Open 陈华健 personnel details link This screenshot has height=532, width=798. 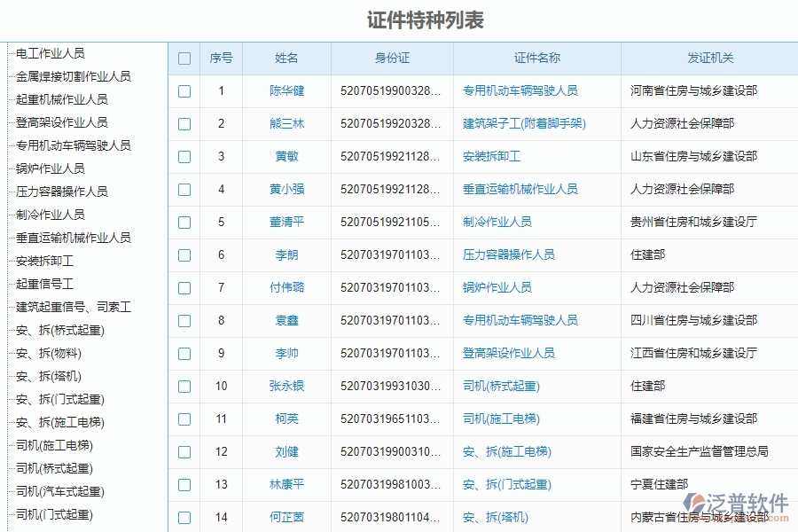(286, 91)
